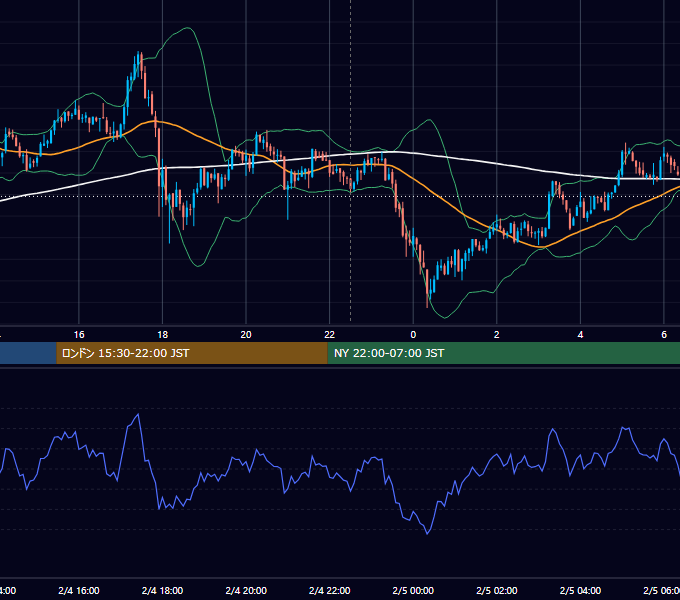680x600 pixels.
Task: Click the 2/5 04:00 time axis label
Action: coord(580,590)
